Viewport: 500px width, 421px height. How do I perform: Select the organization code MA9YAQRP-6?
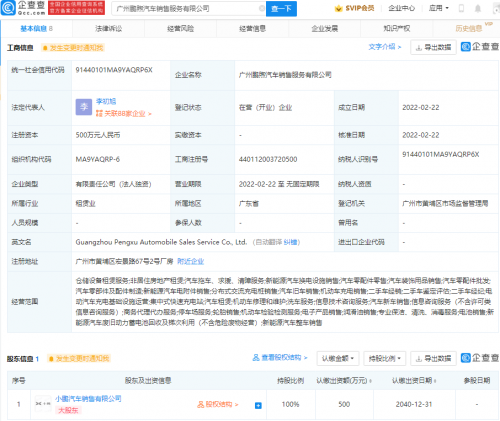click(97, 159)
